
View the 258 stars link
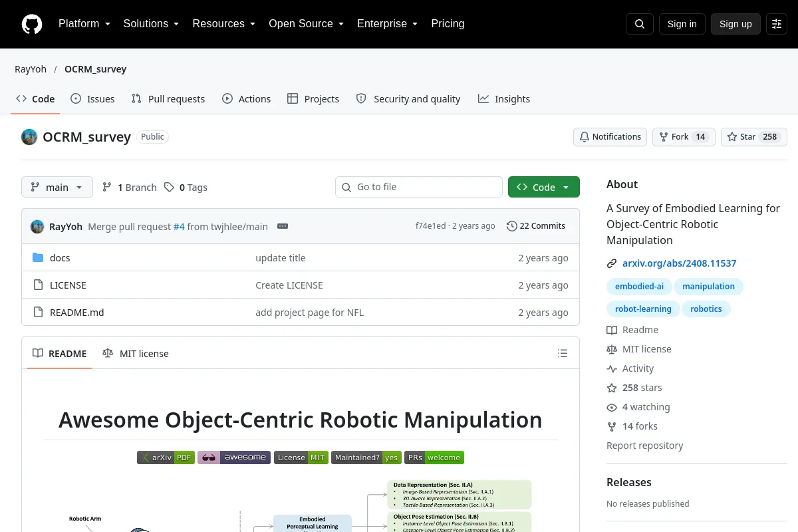point(634,388)
